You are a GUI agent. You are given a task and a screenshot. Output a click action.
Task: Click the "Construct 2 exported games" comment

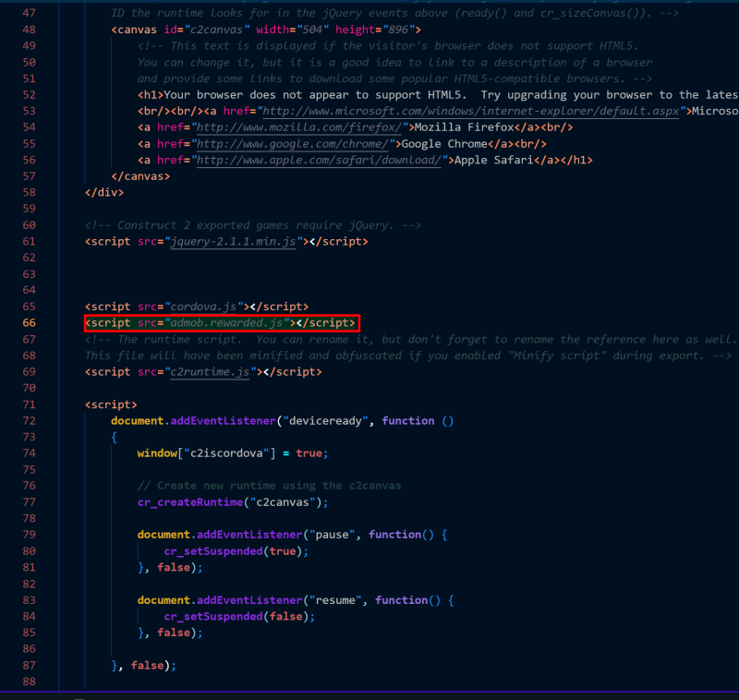pos(252,225)
